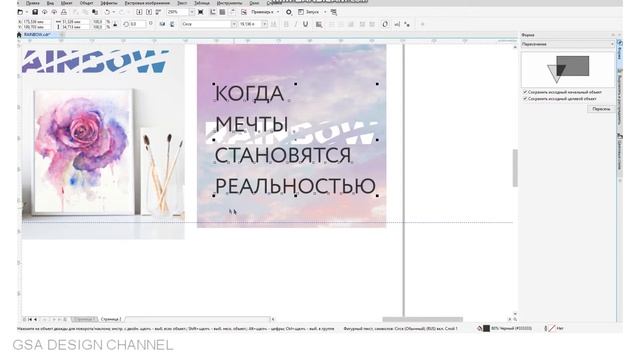The height and width of the screenshot is (360, 640).
Task: Click the show rulers icon
Action: [x=213, y=12]
